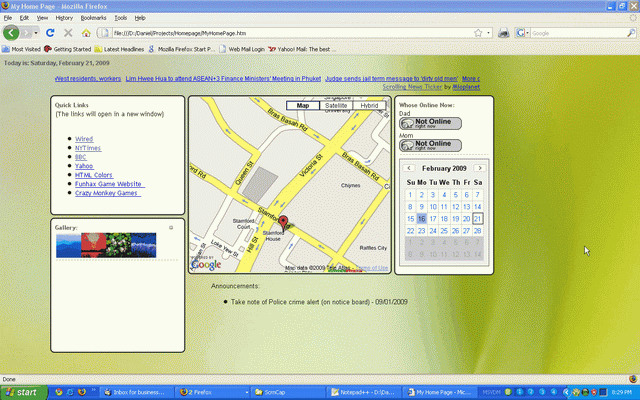Switch map to Satellite view
640x400 pixels.
click(336, 105)
